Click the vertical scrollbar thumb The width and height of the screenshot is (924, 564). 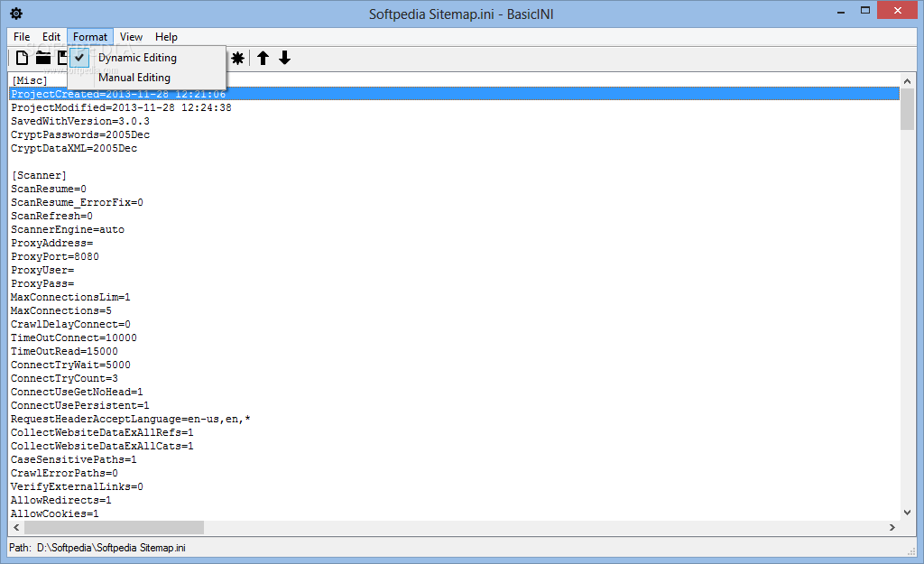coord(907,109)
